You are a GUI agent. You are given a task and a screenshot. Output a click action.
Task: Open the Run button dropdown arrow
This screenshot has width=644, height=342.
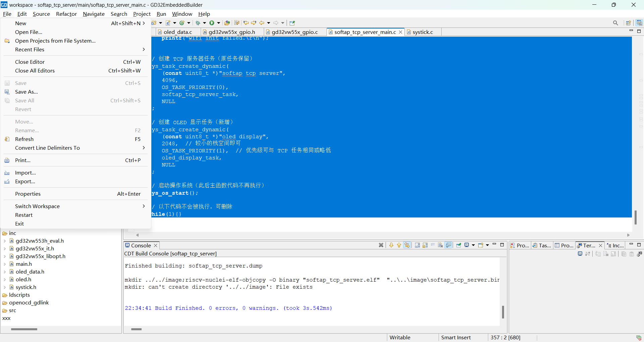coord(218,23)
